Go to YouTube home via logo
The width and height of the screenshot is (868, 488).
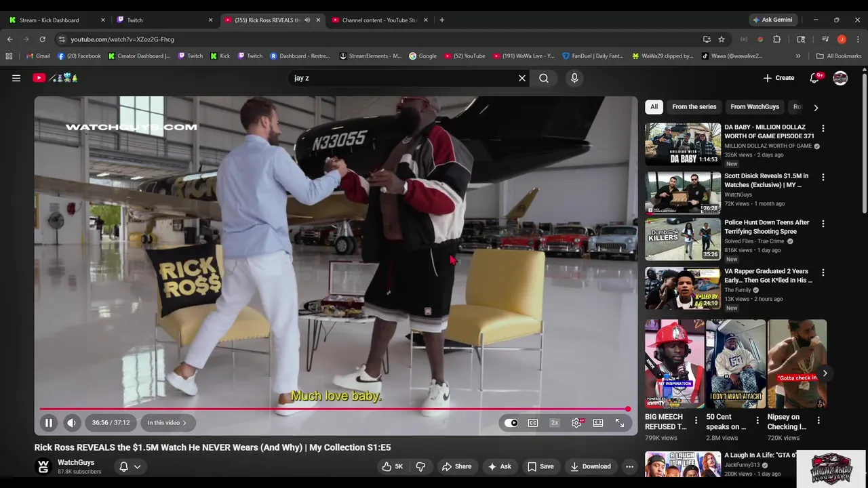pyautogui.click(x=56, y=78)
